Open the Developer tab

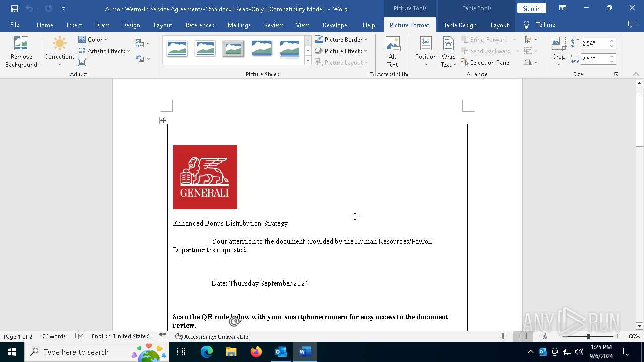[336, 25]
